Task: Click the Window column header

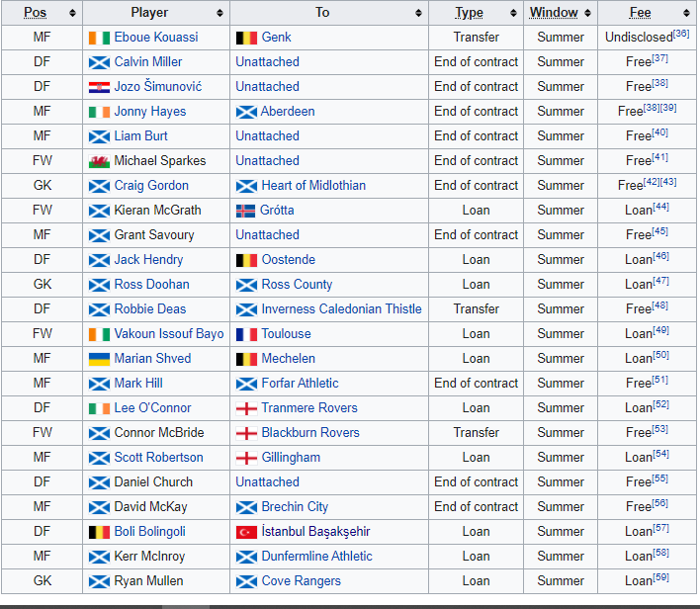Action: pos(561,13)
